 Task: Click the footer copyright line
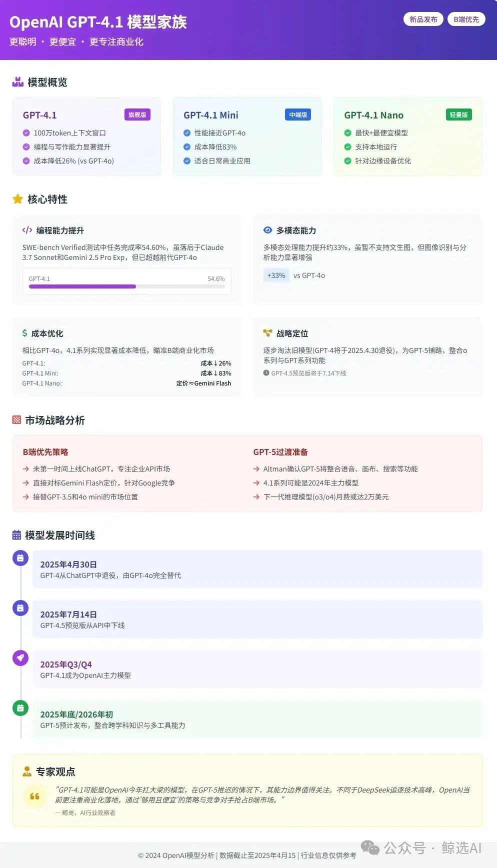click(x=247, y=855)
